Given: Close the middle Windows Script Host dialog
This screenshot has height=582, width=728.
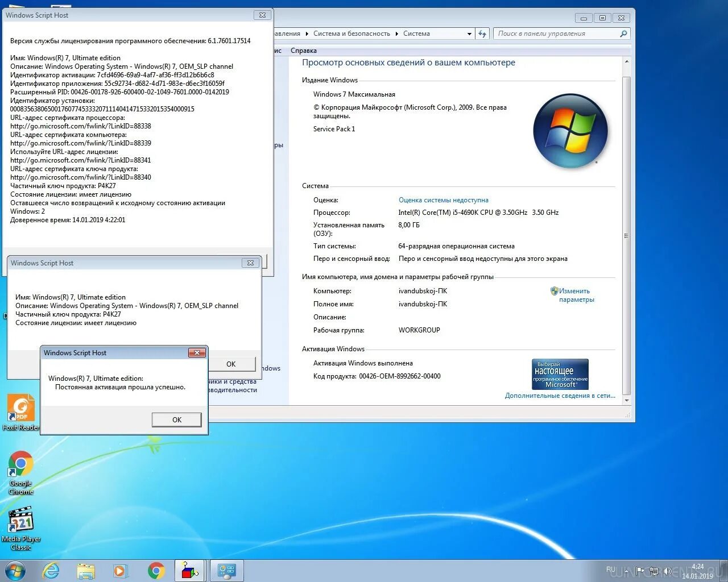Looking at the screenshot, I should [x=250, y=263].
